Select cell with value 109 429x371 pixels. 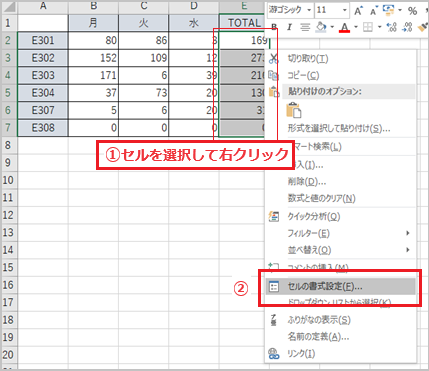tap(144, 58)
